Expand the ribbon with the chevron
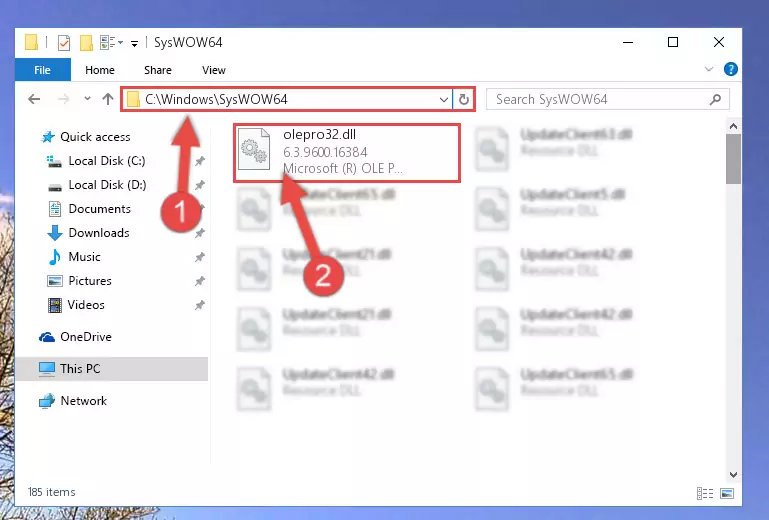 [x=709, y=69]
